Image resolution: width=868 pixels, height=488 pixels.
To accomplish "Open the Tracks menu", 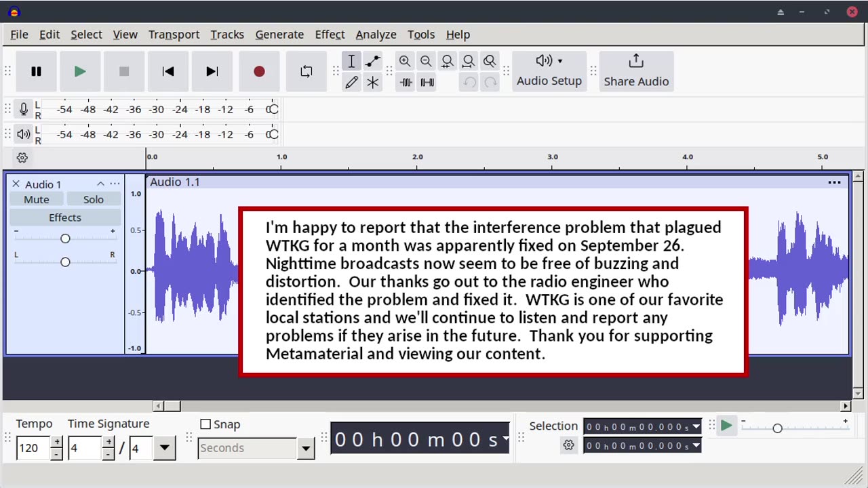I will [x=227, y=34].
